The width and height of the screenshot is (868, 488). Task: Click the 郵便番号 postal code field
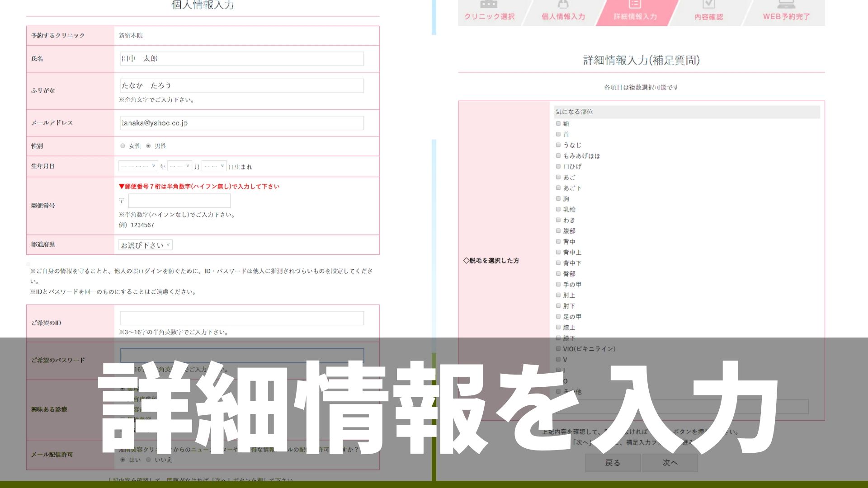tap(179, 201)
